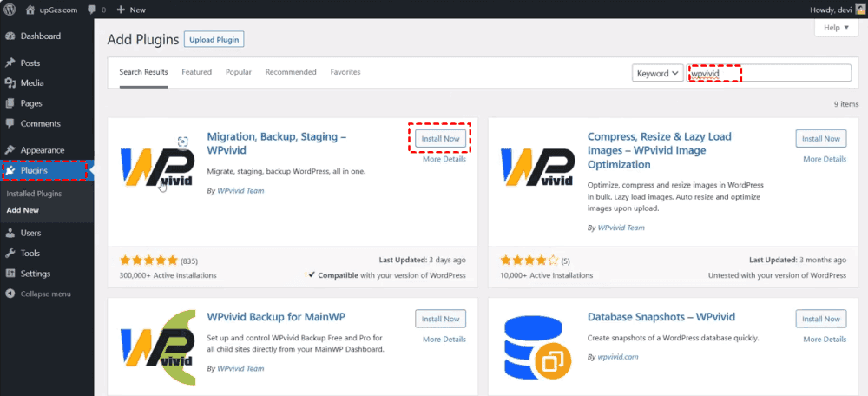The width and height of the screenshot is (868, 396).
Task: Open WPvivid Team author link of Image Optimization
Action: pyautogui.click(x=621, y=228)
